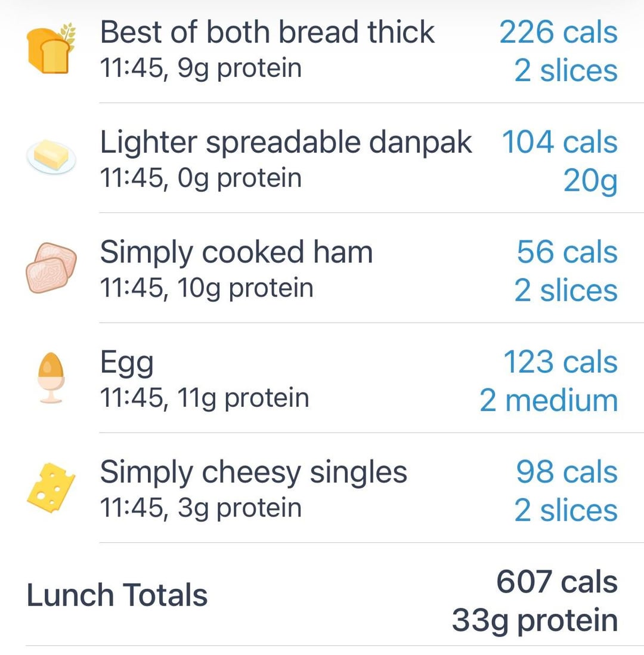Select the Egg food entry

tap(126, 363)
